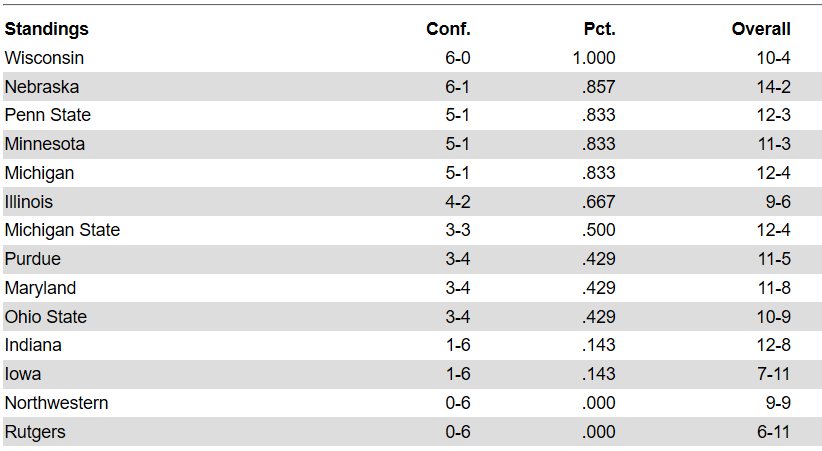
Task: Click Rutgers at the table bottom
Action: 35,432
